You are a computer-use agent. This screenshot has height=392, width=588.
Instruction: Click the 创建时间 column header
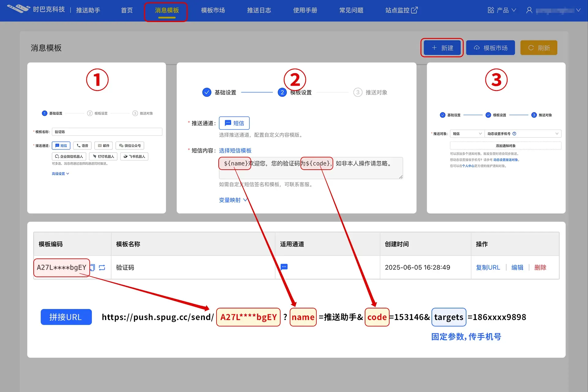[397, 244]
